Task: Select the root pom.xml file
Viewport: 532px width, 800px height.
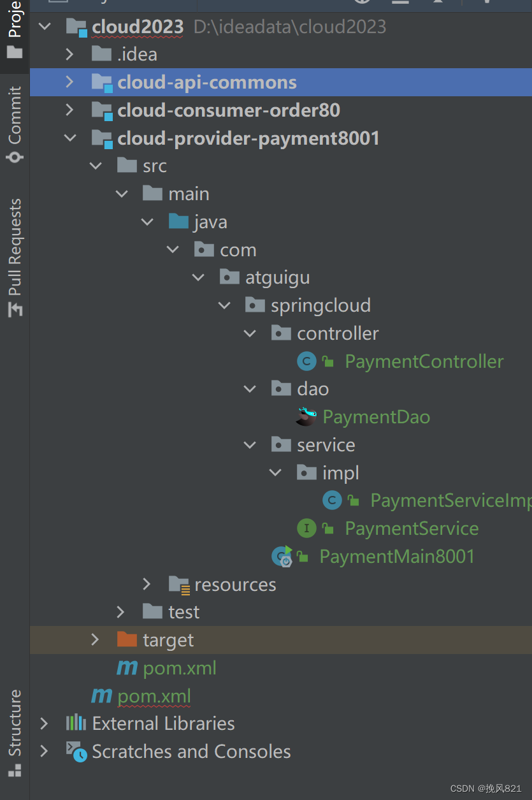Action: point(154,695)
